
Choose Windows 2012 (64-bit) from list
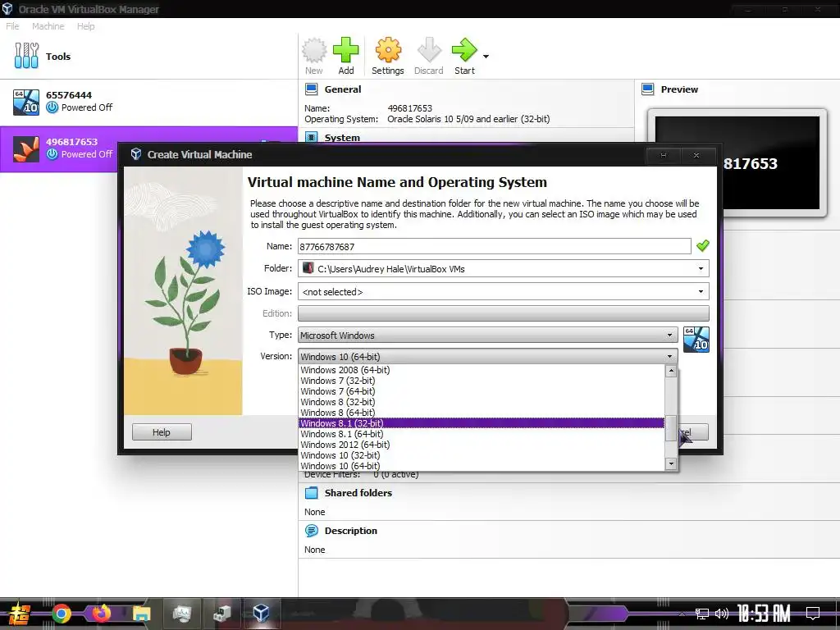tap(481, 445)
